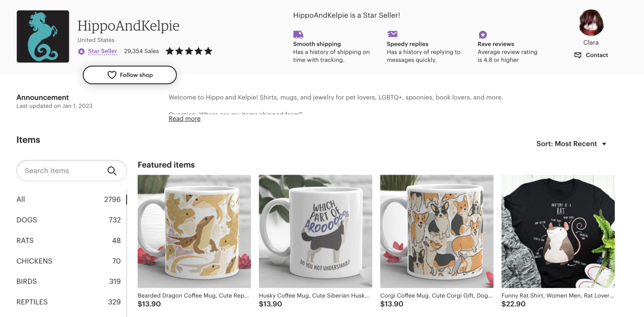Open the Sort: Most Recent dropdown

[571, 144]
